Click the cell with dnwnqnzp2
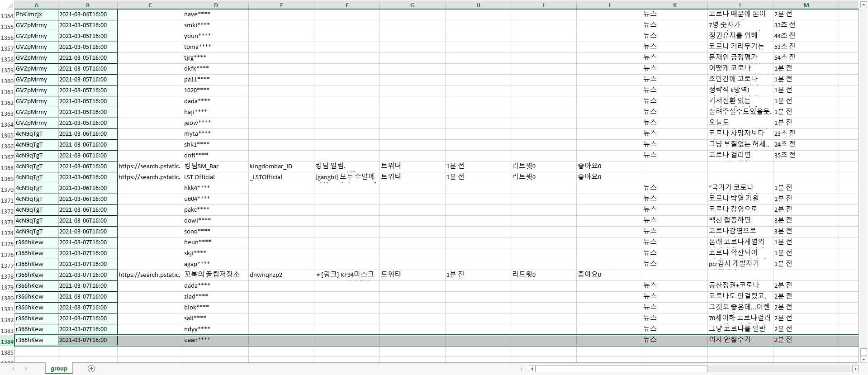868x375 pixels. pyautogui.click(x=266, y=275)
